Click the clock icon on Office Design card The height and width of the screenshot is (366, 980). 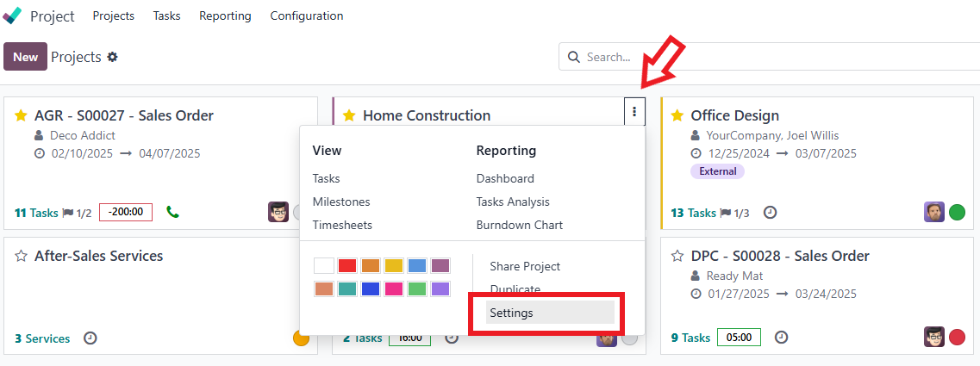point(771,213)
